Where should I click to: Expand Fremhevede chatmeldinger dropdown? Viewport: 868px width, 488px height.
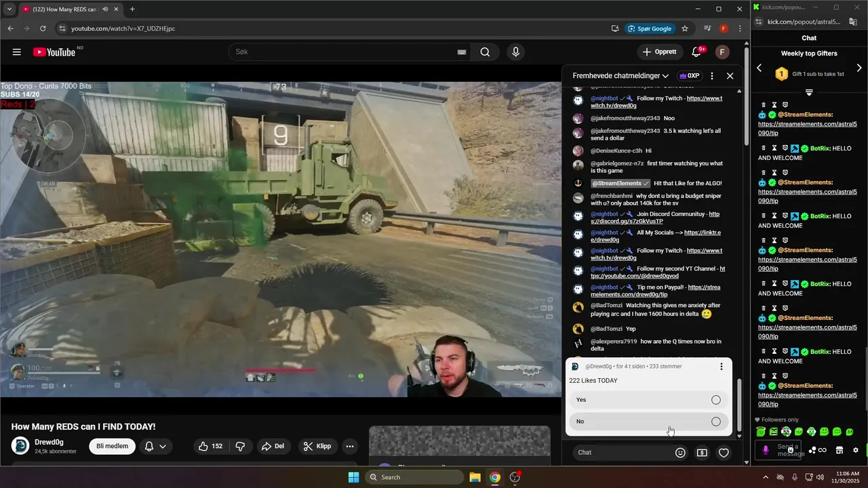[620, 76]
